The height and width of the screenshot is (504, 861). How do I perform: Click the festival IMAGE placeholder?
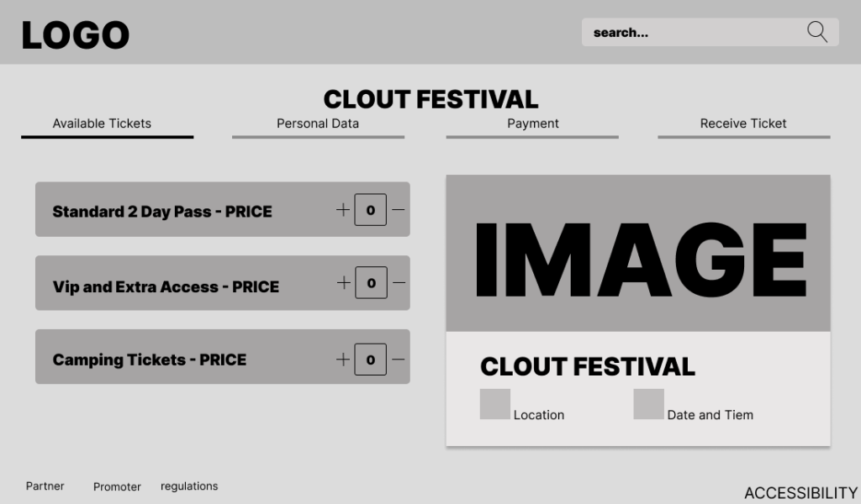638,254
